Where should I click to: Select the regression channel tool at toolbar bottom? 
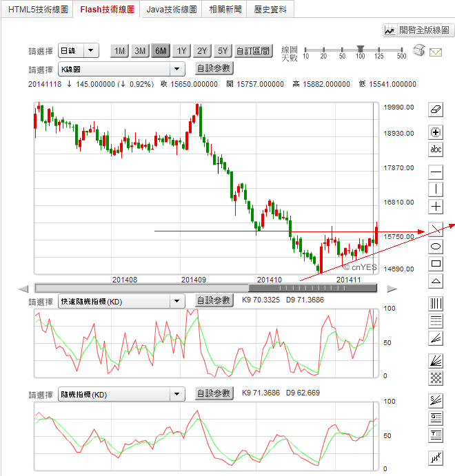(436, 458)
